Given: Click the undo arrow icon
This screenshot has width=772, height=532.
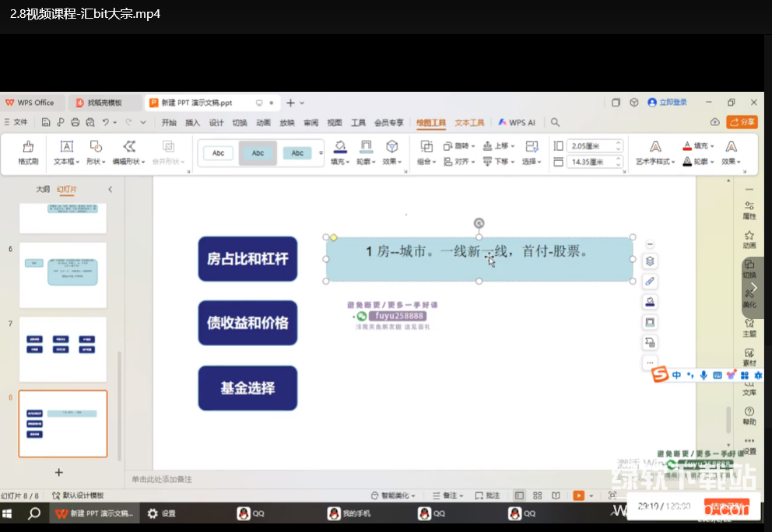Looking at the screenshot, I should (106, 122).
